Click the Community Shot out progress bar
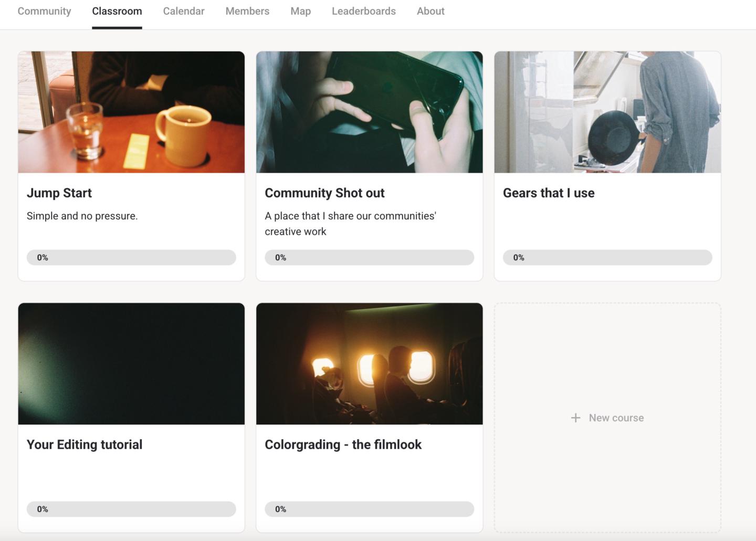 point(370,258)
